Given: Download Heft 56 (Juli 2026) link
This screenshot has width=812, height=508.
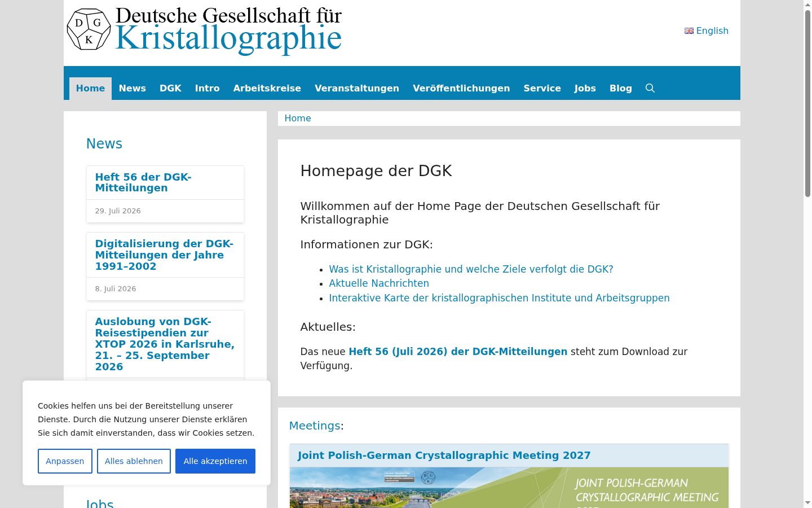Looking at the screenshot, I should click(458, 352).
